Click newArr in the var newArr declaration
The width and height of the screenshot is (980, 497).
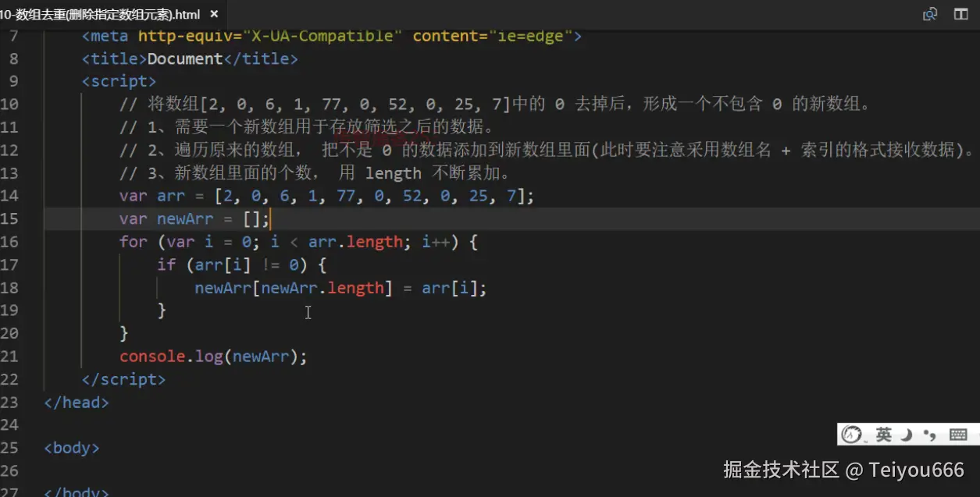point(185,219)
